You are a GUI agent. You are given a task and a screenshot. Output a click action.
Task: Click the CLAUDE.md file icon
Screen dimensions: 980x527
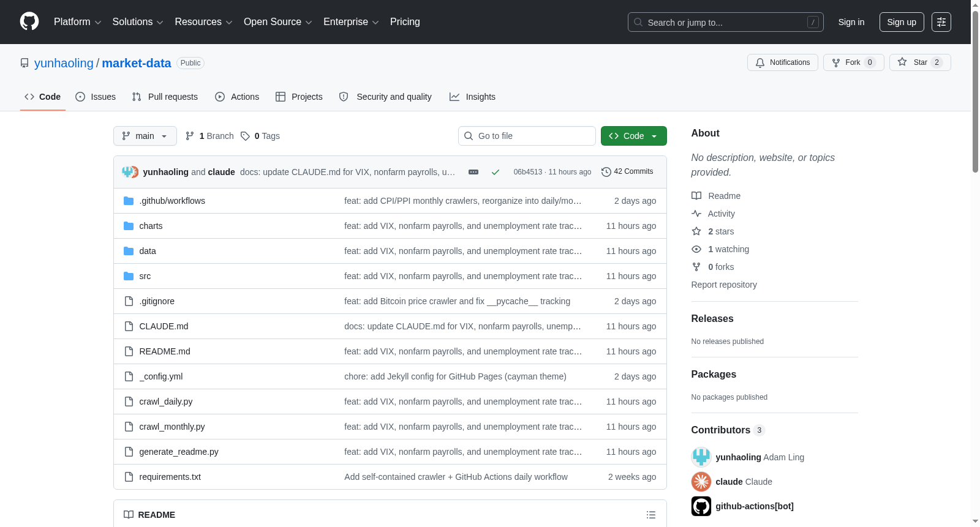pos(129,326)
